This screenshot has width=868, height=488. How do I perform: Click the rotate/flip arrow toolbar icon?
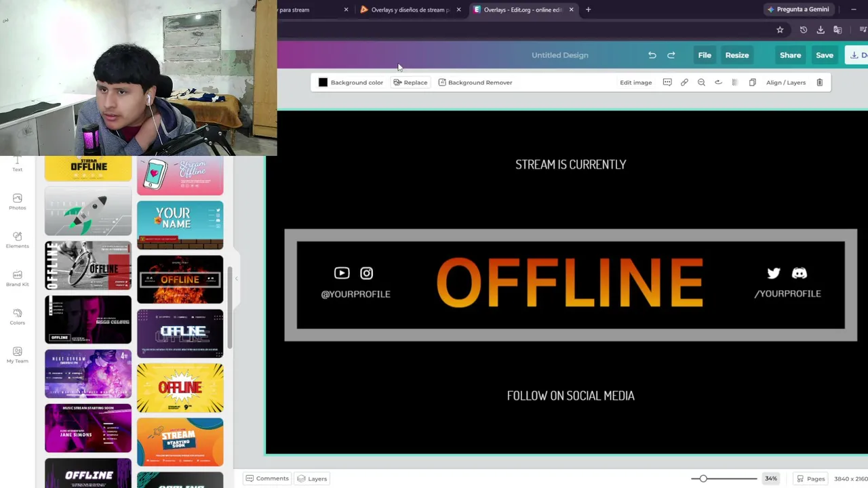point(718,83)
